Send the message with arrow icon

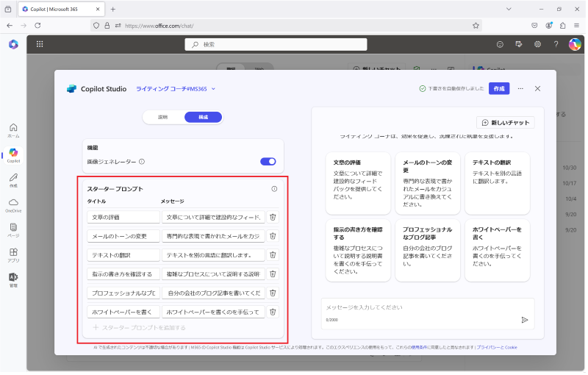click(x=525, y=320)
